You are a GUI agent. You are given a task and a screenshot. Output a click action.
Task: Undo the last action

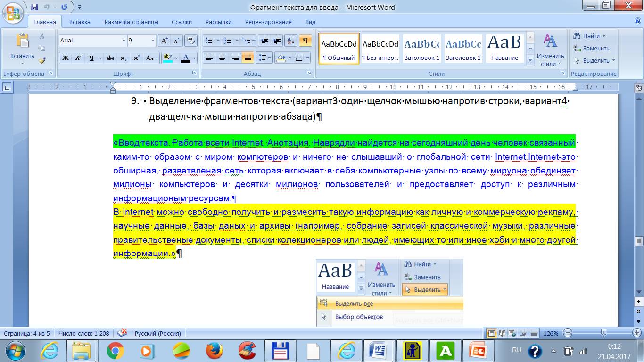point(48,7)
